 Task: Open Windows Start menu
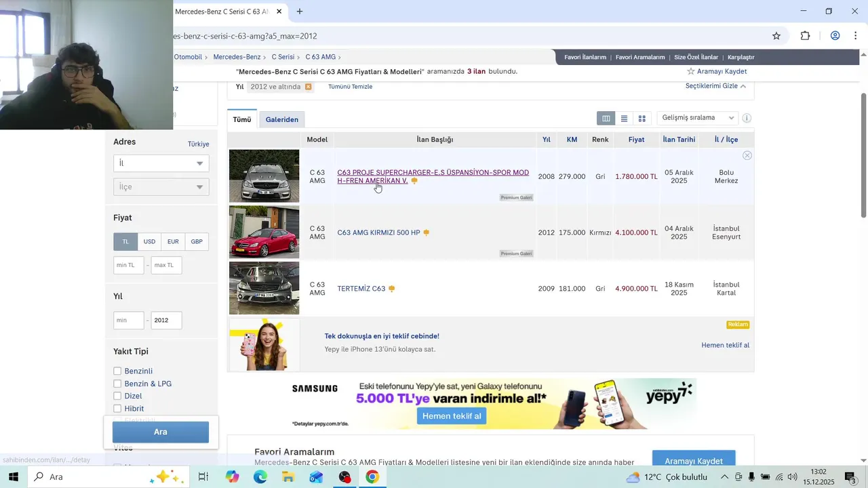pyautogui.click(x=13, y=477)
